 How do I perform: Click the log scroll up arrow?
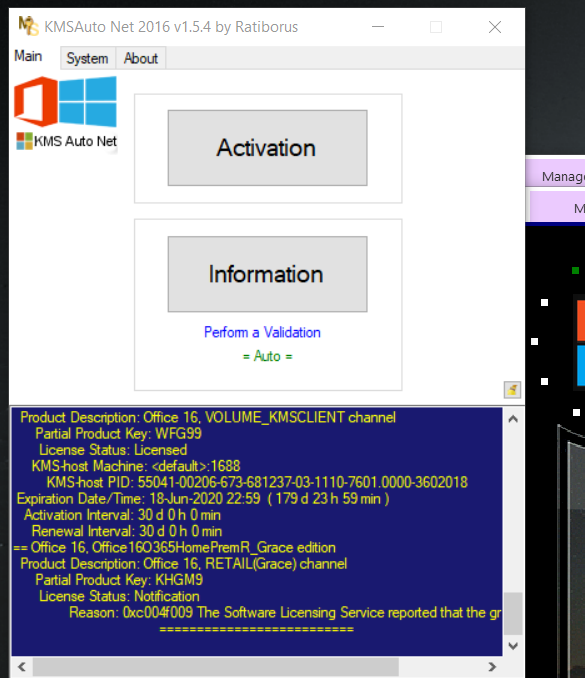coord(513,419)
